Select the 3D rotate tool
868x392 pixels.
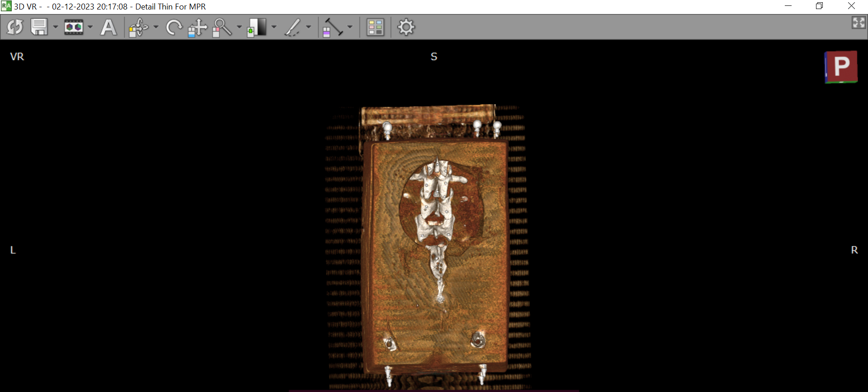tap(138, 27)
